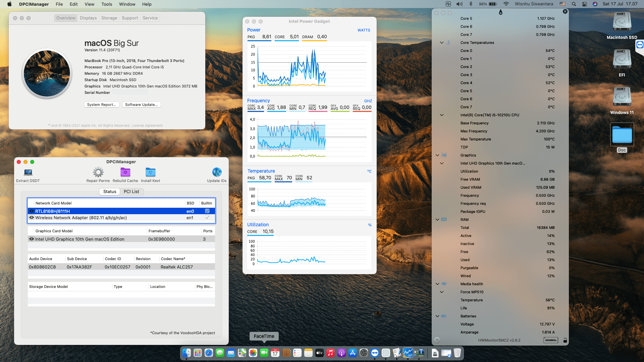
Task: Open Finder from the Dock
Action: (x=186, y=353)
